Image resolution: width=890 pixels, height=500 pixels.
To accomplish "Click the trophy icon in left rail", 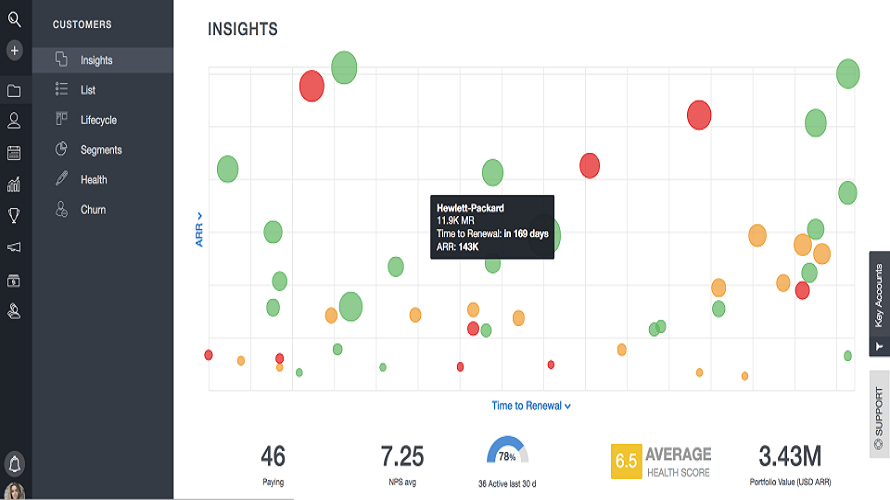I will pos(14,215).
